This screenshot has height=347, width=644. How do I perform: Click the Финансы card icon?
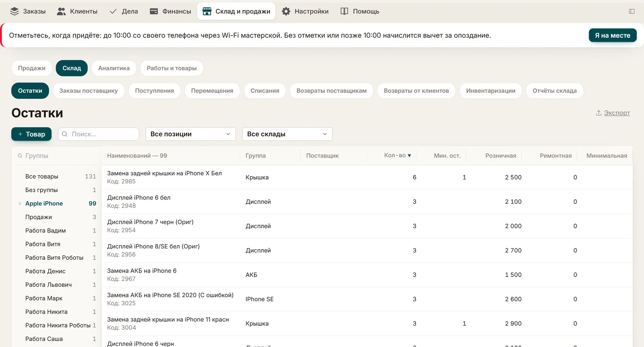click(154, 11)
